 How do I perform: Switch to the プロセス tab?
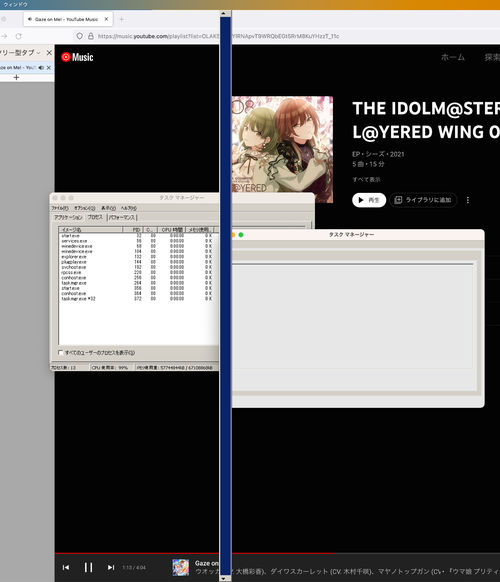(95, 217)
